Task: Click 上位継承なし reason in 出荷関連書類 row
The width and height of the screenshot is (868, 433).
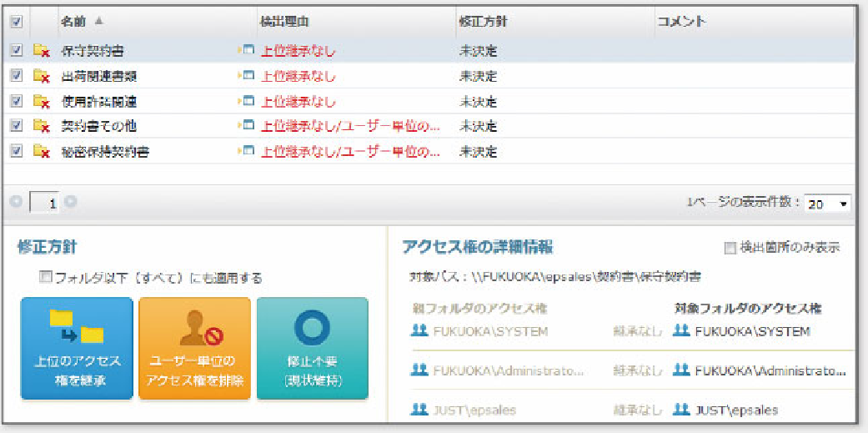Action: pos(298,76)
